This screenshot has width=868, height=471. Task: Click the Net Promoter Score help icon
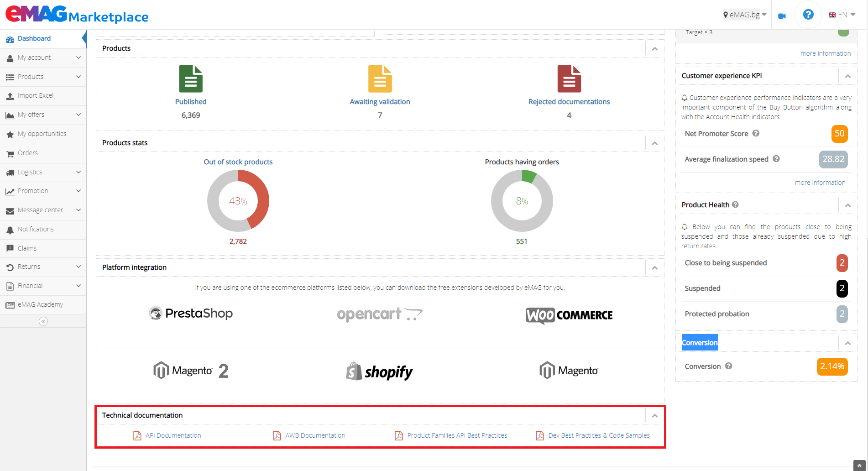[x=756, y=133]
